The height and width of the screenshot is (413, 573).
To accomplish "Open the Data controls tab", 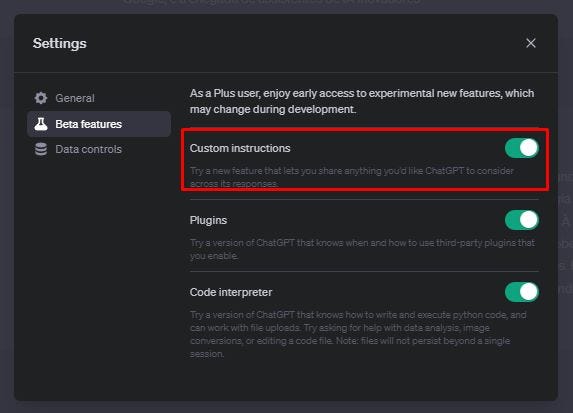I will [x=99, y=149].
